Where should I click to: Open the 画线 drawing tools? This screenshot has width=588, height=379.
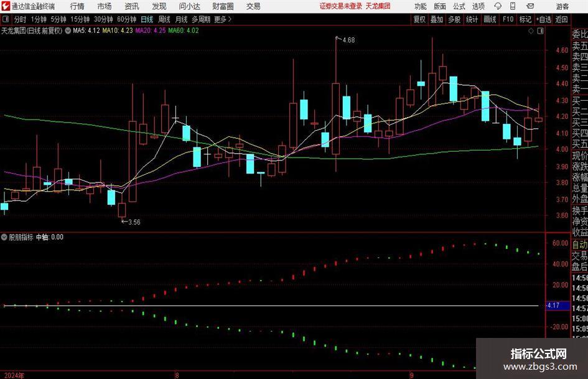pos(490,19)
